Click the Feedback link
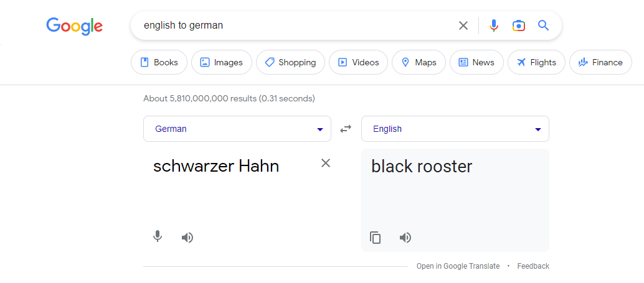 point(533,266)
